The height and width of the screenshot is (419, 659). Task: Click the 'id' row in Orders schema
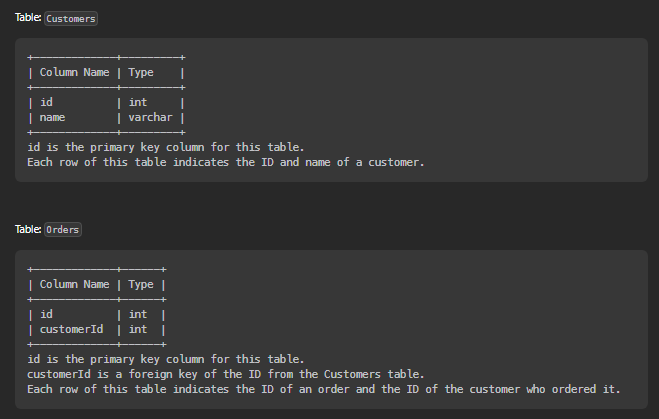point(97,314)
